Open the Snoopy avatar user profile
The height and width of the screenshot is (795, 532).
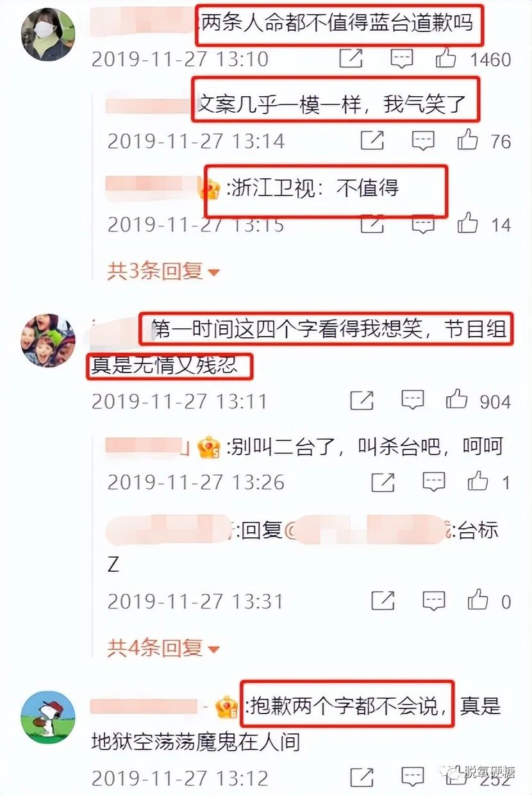(48, 717)
